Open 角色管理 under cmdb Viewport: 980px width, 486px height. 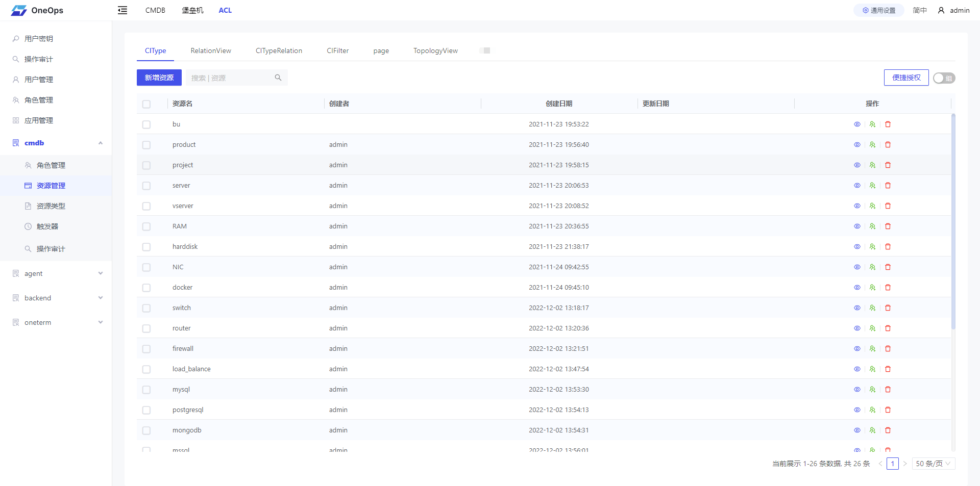pyautogui.click(x=51, y=165)
